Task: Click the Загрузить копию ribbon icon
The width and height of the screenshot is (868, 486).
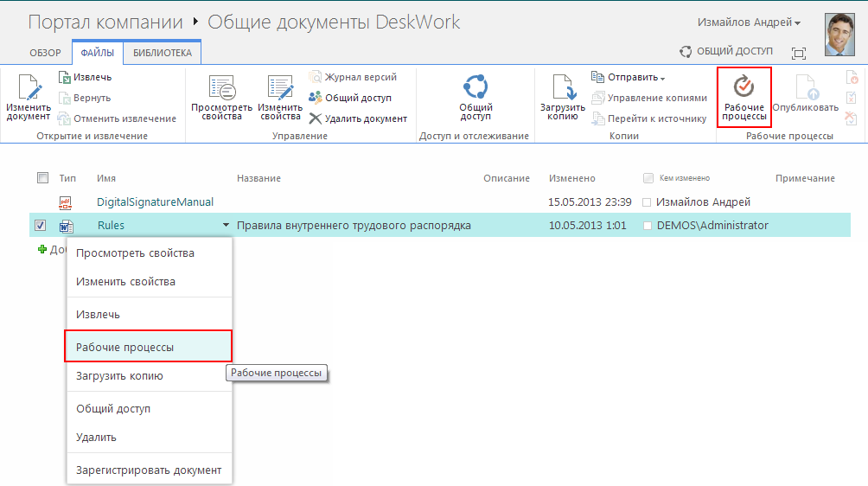Action: (563, 98)
